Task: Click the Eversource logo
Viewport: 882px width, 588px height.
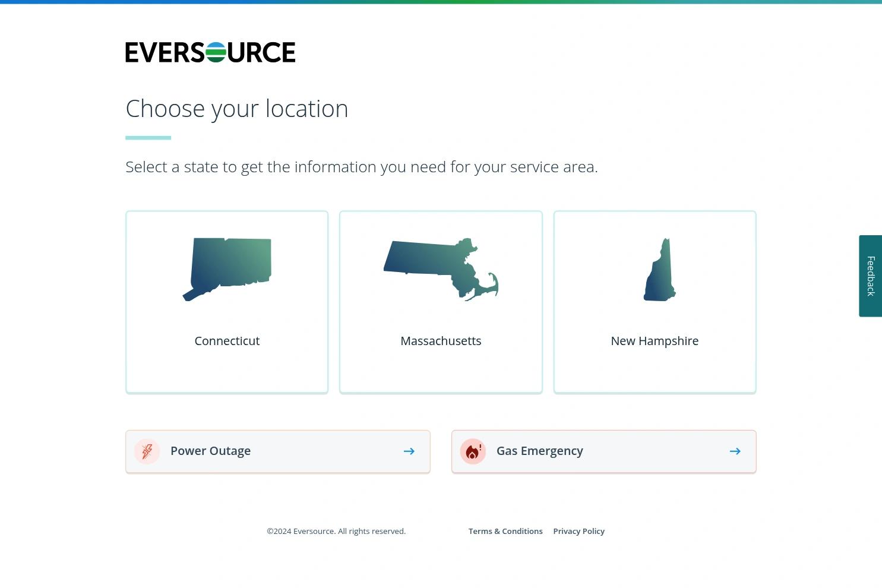Action: 210,52
